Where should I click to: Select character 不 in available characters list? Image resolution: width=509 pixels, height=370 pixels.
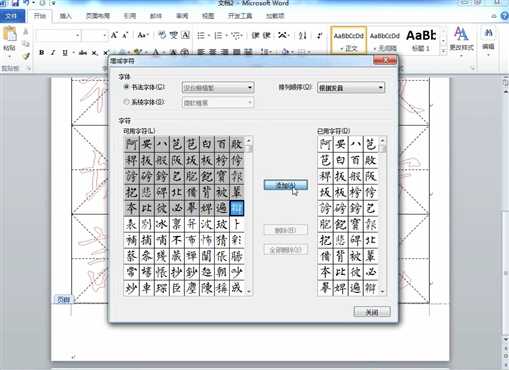(176, 240)
